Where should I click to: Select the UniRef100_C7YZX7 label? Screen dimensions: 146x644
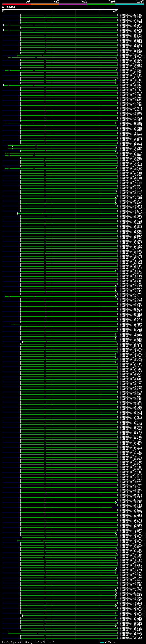coord(131,168)
